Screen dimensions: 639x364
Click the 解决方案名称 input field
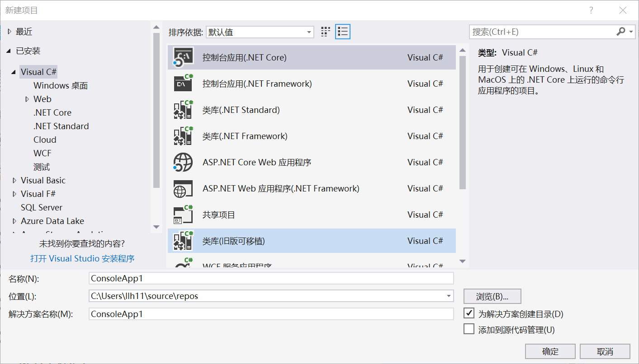271,314
